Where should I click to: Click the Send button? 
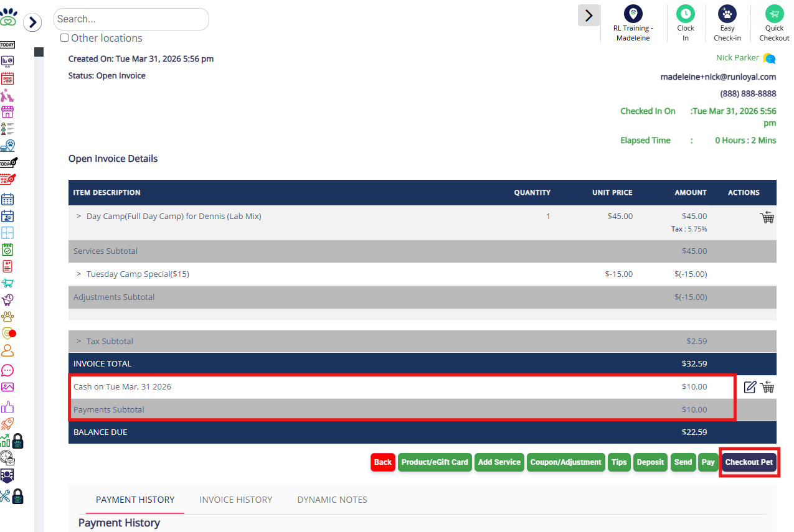pyautogui.click(x=683, y=462)
